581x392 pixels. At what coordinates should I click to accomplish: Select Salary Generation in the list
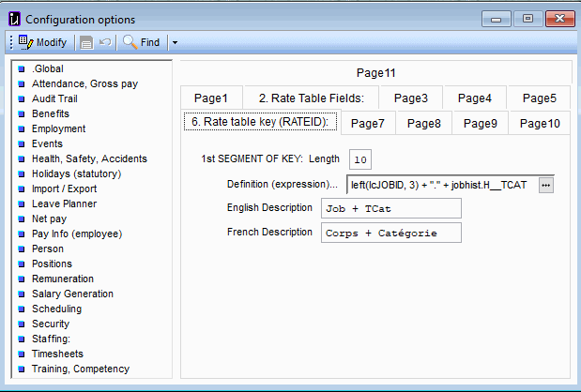point(72,294)
